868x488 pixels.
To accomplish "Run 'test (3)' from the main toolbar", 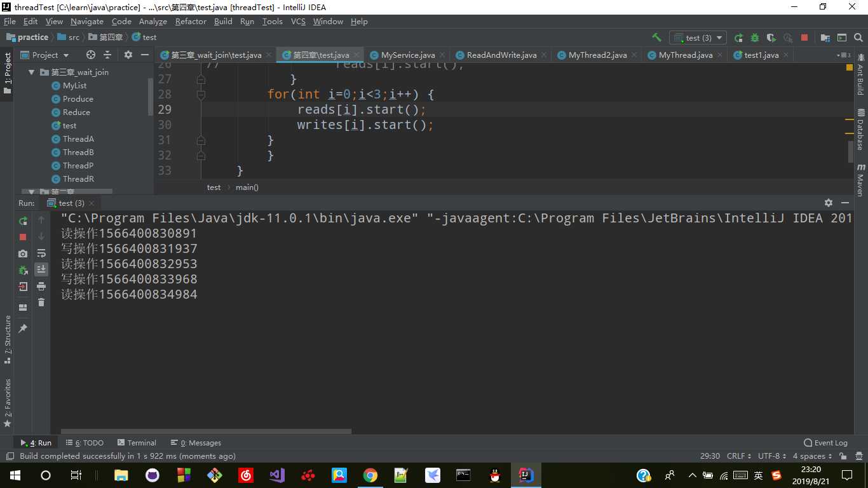I will [x=738, y=37].
